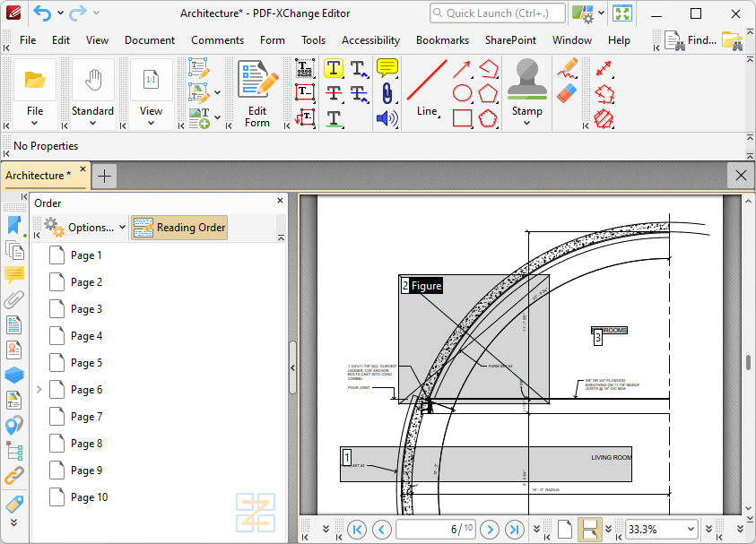This screenshot has width=756, height=544.
Task: Open the Bookmarks sidebar pane
Action: click(x=14, y=225)
